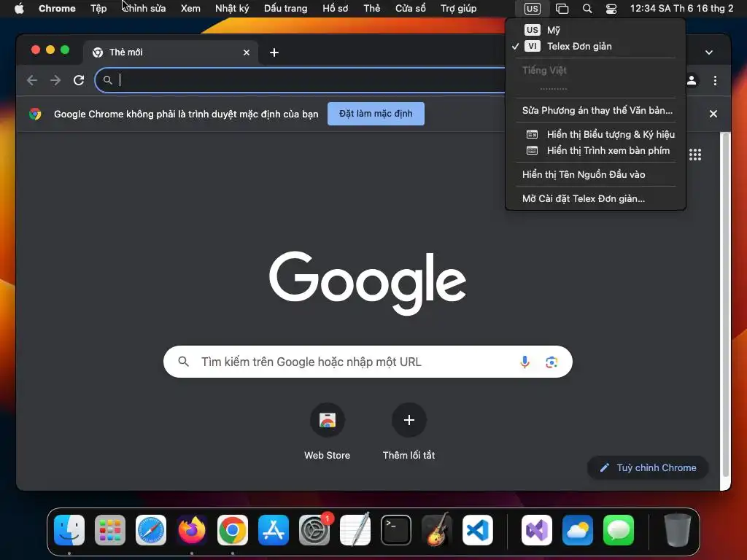
Task: Launch Firefox from the Dock
Action: (x=192, y=529)
